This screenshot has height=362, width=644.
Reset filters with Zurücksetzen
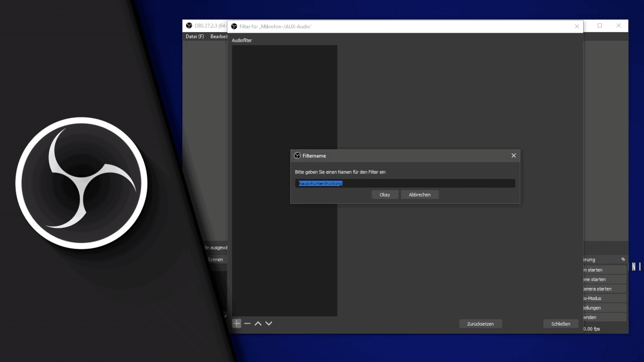[x=480, y=324]
